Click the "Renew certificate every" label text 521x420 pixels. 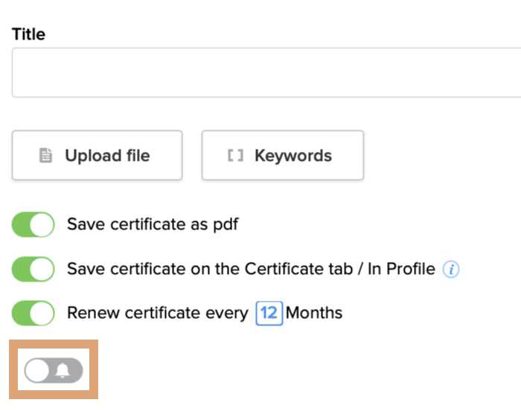point(157,313)
